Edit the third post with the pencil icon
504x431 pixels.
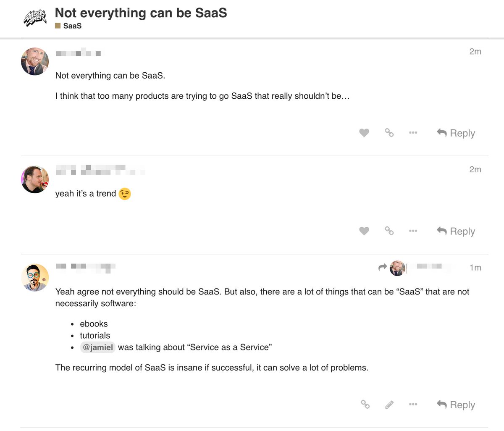coord(389,405)
